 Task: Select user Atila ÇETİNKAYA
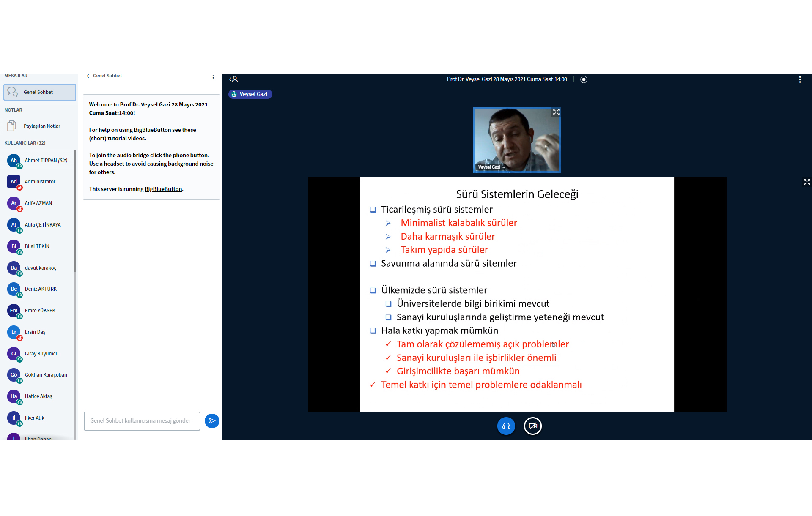[39, 225]
